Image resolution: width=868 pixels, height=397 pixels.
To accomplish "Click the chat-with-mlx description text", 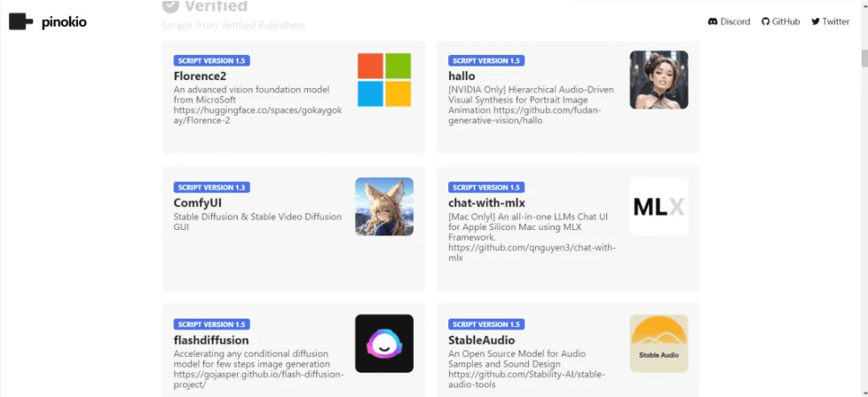I will [x=532, y=237].
